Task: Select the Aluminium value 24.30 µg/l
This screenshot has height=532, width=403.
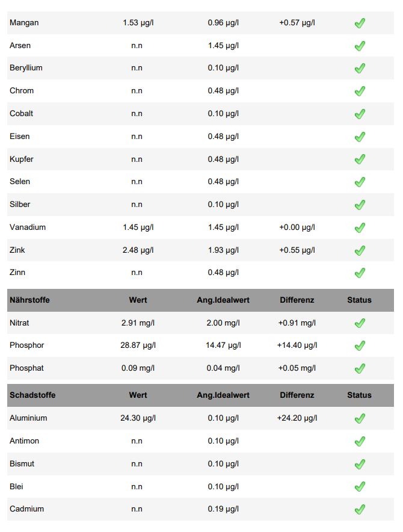Action: pos(138,418)
